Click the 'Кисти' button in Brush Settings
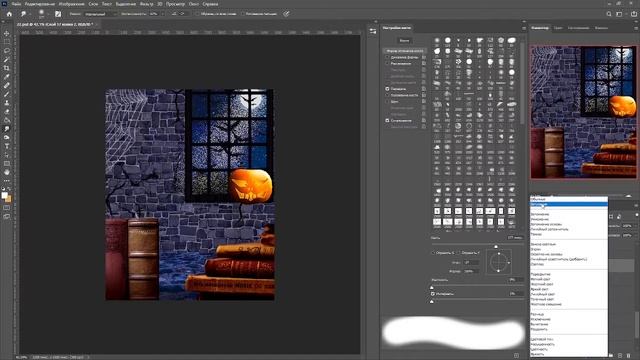 pos(404,40)
